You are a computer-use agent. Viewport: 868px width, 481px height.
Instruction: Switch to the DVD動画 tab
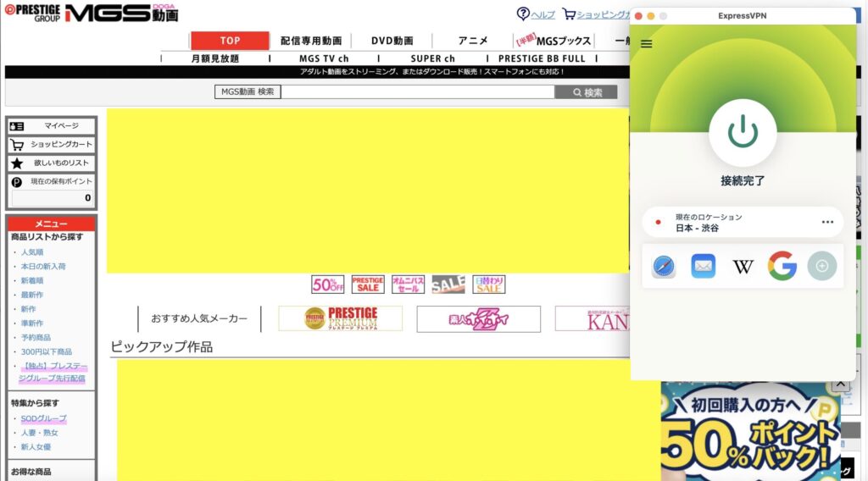click(392, 41)
